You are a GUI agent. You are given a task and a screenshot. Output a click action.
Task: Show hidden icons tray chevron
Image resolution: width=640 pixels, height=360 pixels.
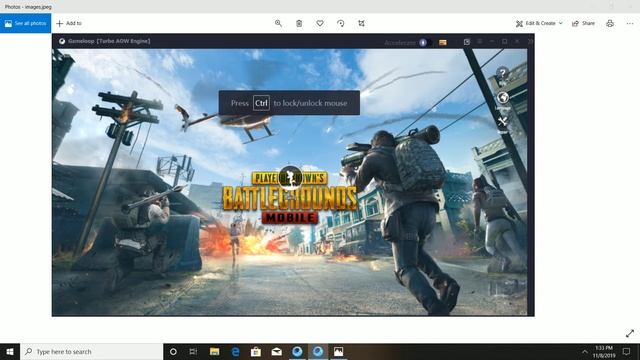584,351
